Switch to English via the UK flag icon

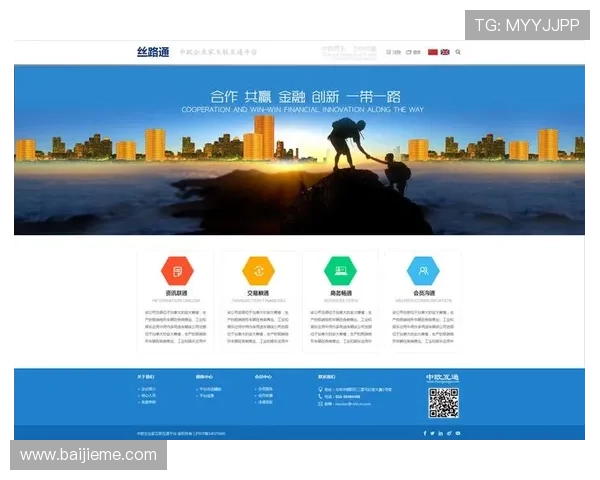coord(445,52)
